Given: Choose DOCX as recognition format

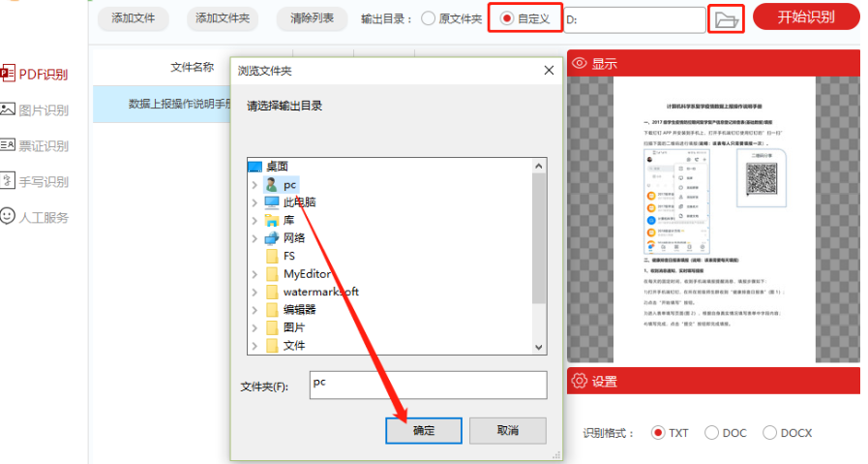Looking at the screenshot, I should coord(769,433).
